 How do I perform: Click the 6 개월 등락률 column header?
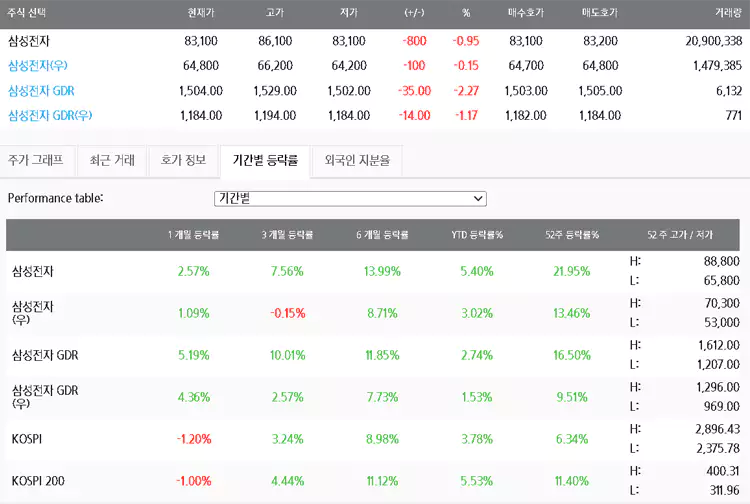point(382,235)
